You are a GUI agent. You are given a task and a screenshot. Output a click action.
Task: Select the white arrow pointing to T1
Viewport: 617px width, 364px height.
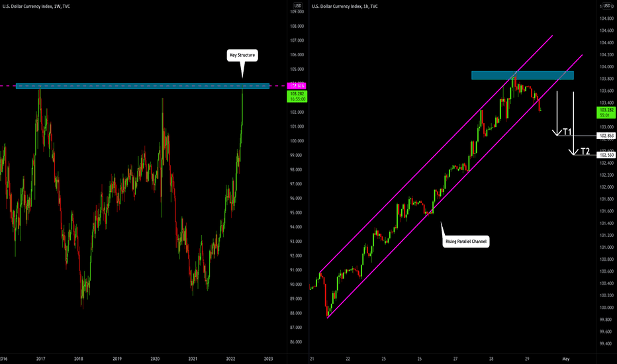click(x=557, y=113)
